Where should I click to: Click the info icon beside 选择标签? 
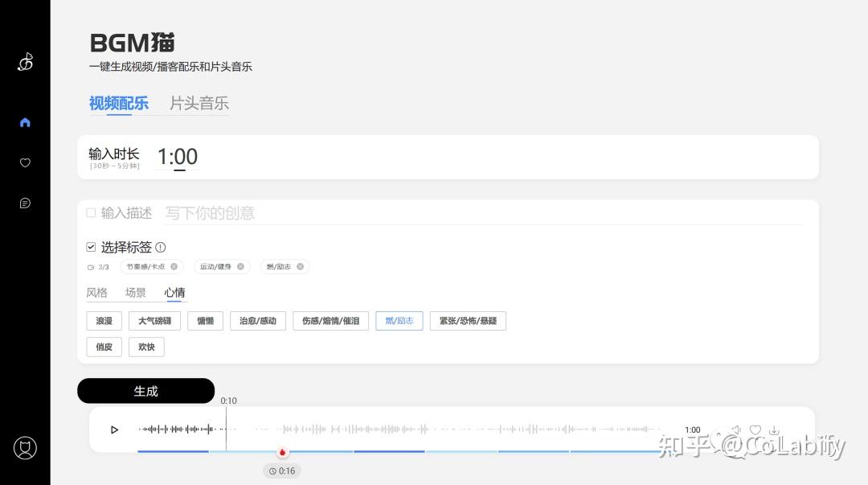(161, 247)
